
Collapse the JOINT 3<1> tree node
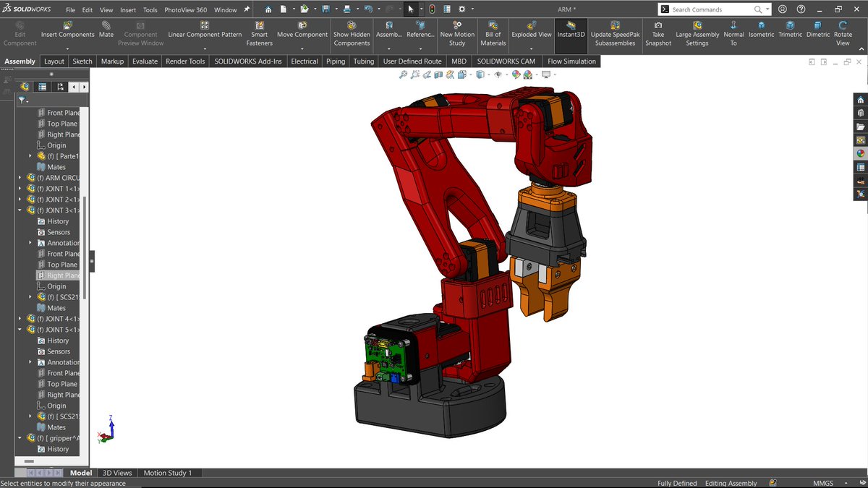(x=20, y=210)
